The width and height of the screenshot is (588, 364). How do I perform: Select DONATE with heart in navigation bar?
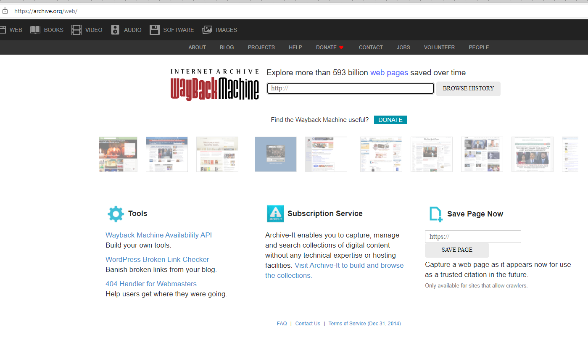coord(330,47)
